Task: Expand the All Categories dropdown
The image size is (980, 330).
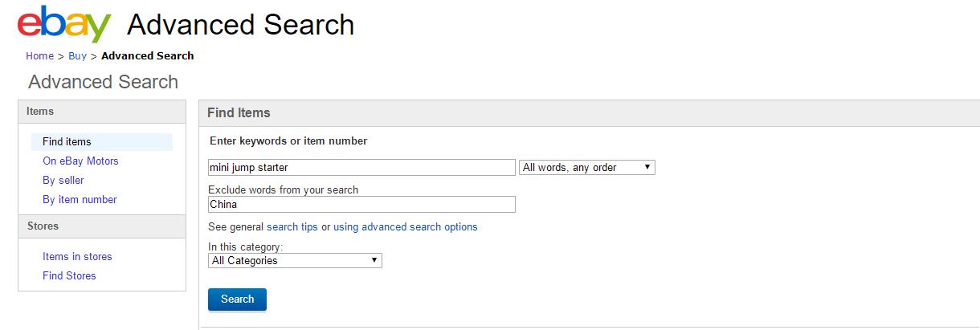Action: 295,261
